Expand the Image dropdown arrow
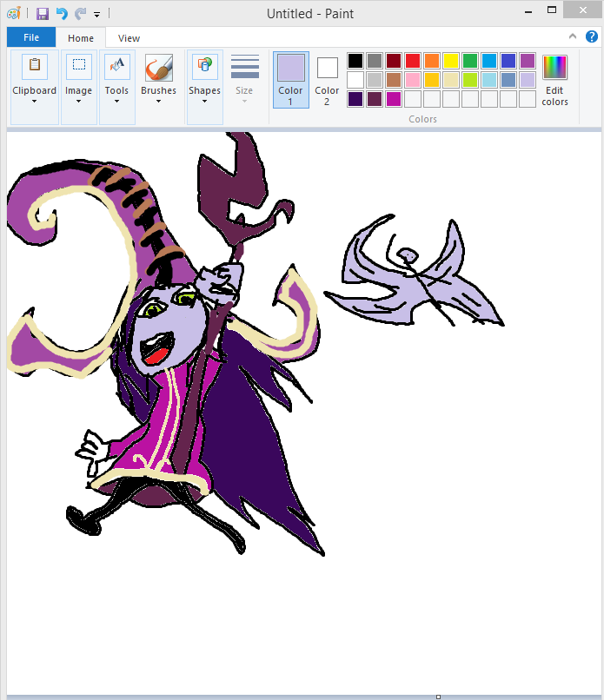The height and width of the screenshot is (700, 604). tap(78, 102)
